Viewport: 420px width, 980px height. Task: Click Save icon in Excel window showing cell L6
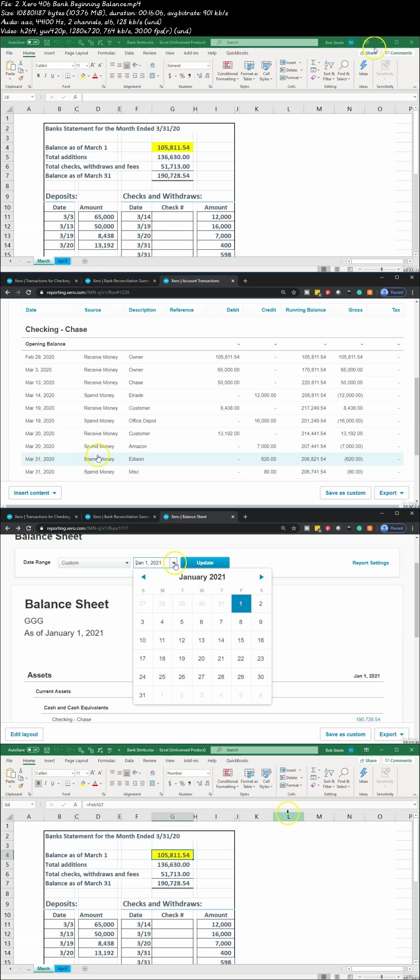pos(47,42)
